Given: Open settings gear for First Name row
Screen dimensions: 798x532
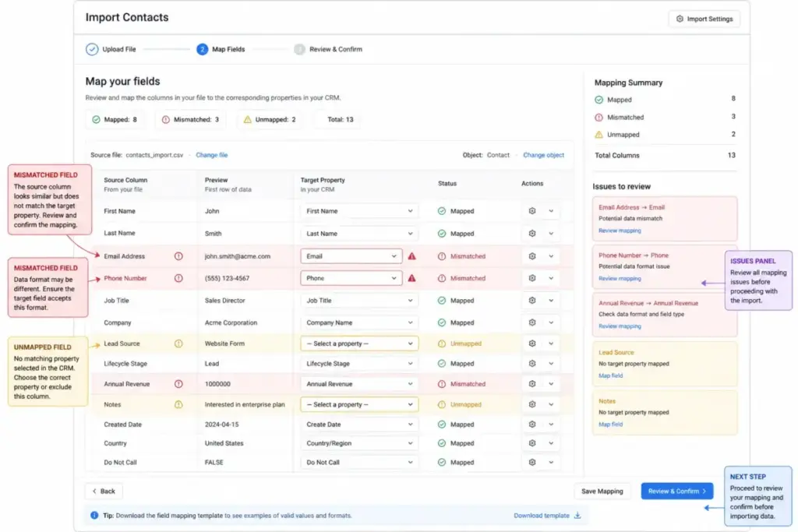Looking at the screenshot, I should (531, 211).
